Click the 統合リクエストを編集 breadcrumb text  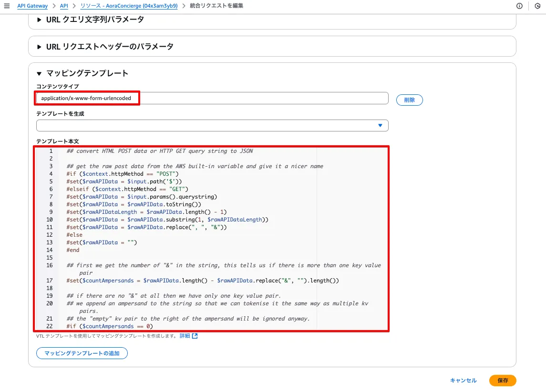click(216, 6)
